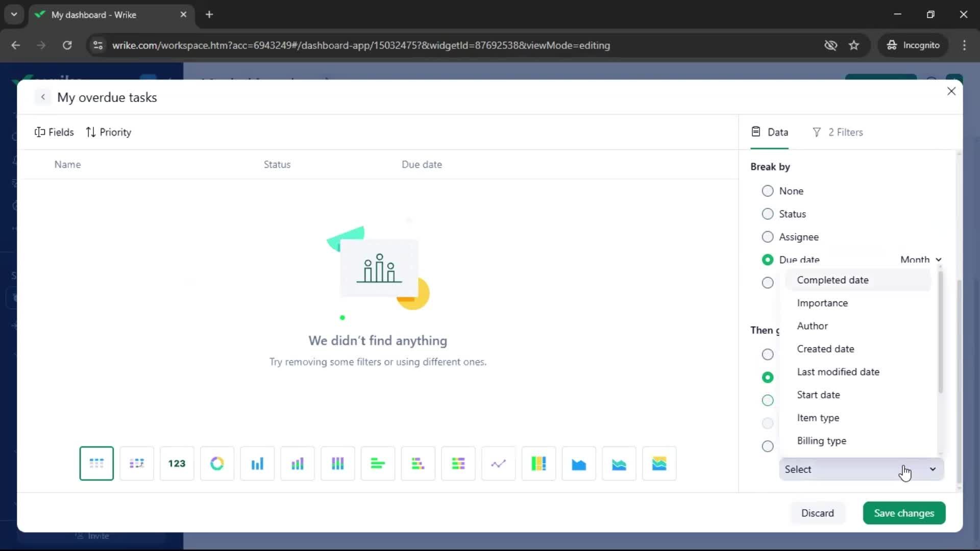Open the 2 Filters tab
The height and width of the screenshot is (551, 980).
(837, 132)
